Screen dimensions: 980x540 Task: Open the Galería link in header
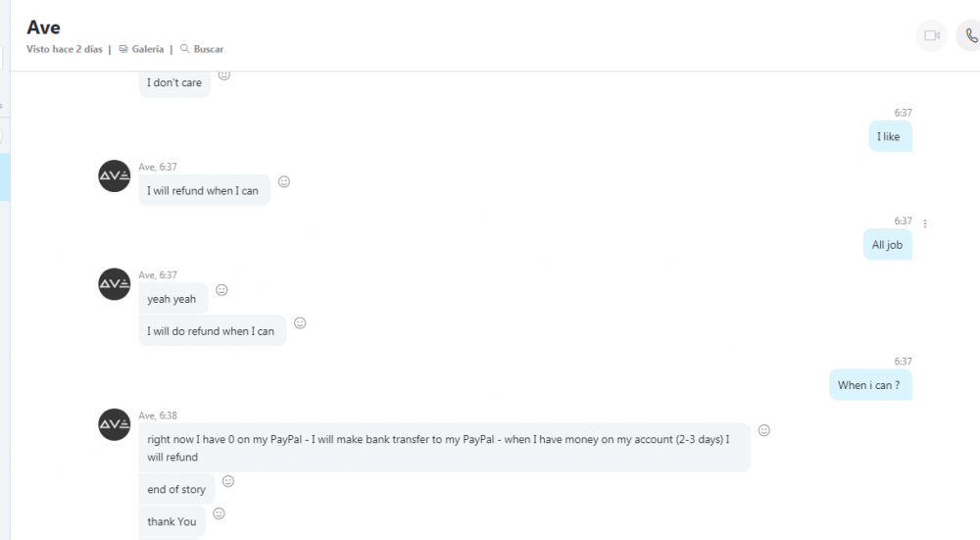[141, 49]
